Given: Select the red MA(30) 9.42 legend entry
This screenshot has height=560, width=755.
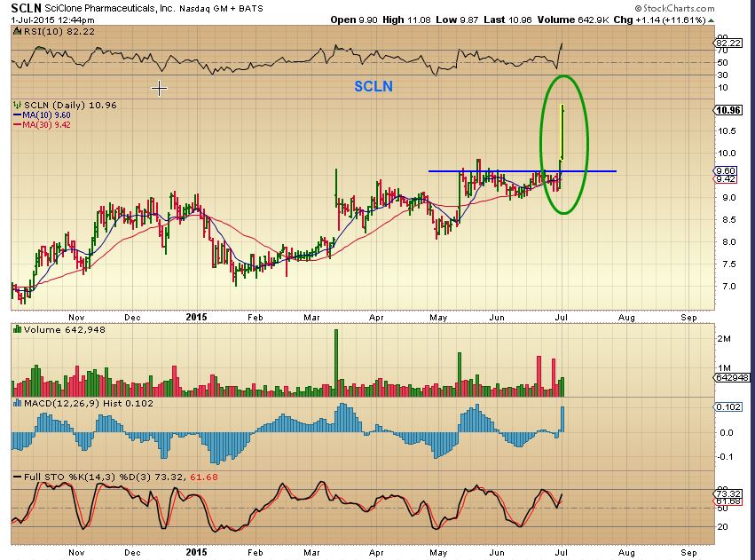Looking at the screenshot, I should [42, 125].
